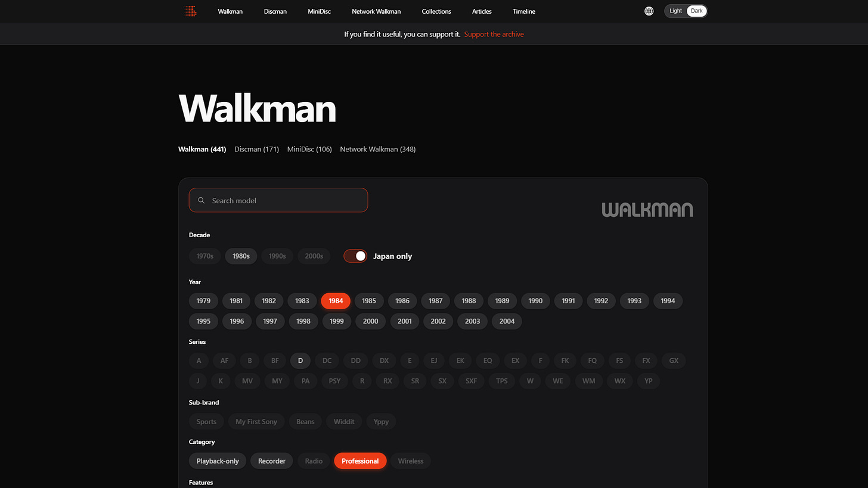Filter by year 1981

236,301
